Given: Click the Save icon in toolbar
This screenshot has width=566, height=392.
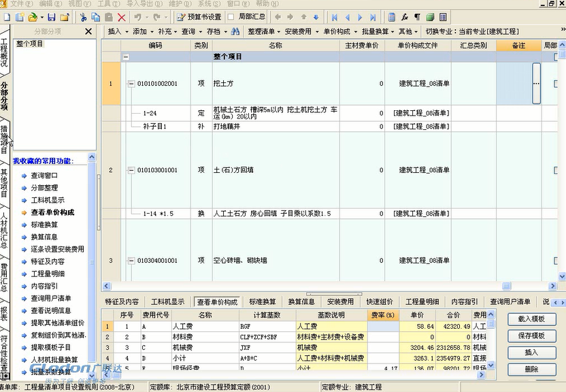Looking at the screenshot, I should pyautogui.click(x=51, y=17).
